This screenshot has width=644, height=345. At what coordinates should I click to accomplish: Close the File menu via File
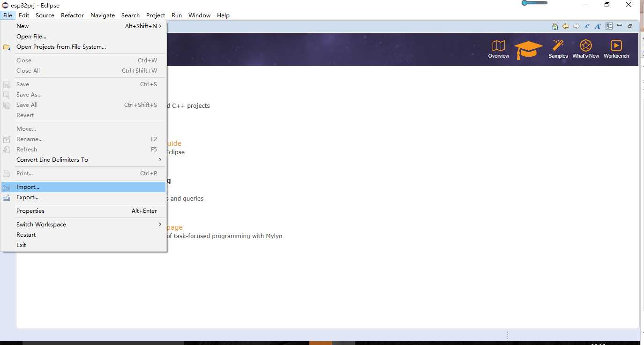[x=7, y=15]
